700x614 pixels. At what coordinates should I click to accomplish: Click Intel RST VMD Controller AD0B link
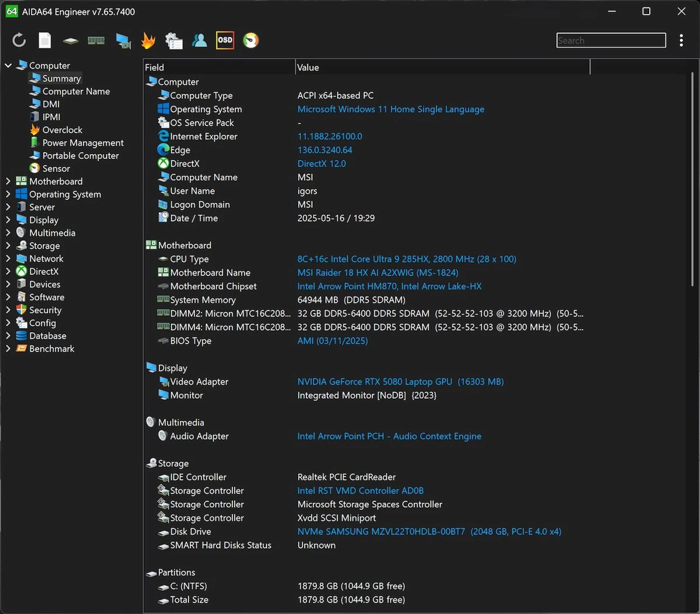click(360, 490)
